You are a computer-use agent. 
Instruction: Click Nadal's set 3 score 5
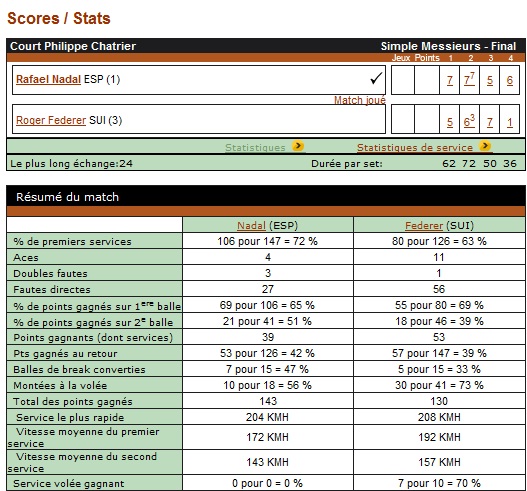(x=490, y=80)
